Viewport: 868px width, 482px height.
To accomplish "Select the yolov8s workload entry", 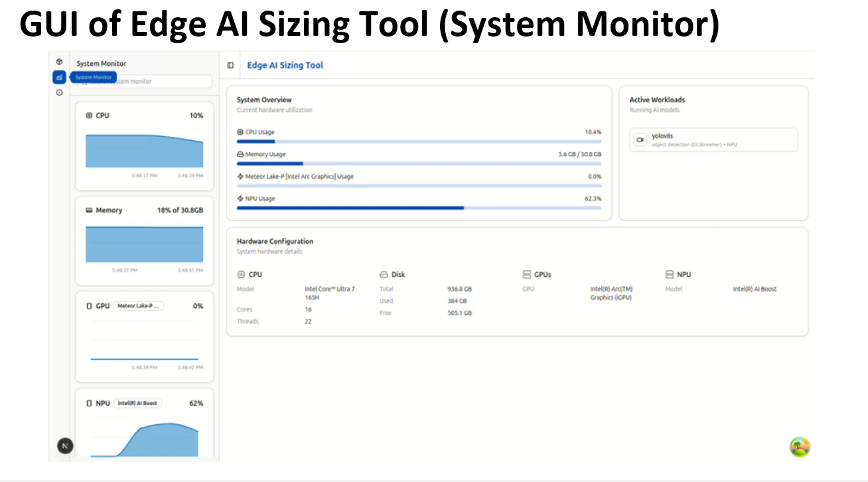I will [713, 140].
